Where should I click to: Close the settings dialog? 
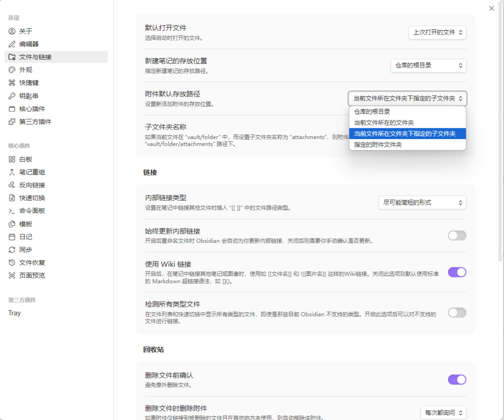[491, 8]
